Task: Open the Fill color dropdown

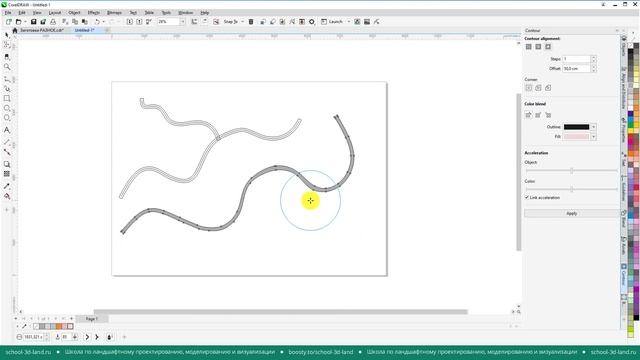Action: coord(593,137)
